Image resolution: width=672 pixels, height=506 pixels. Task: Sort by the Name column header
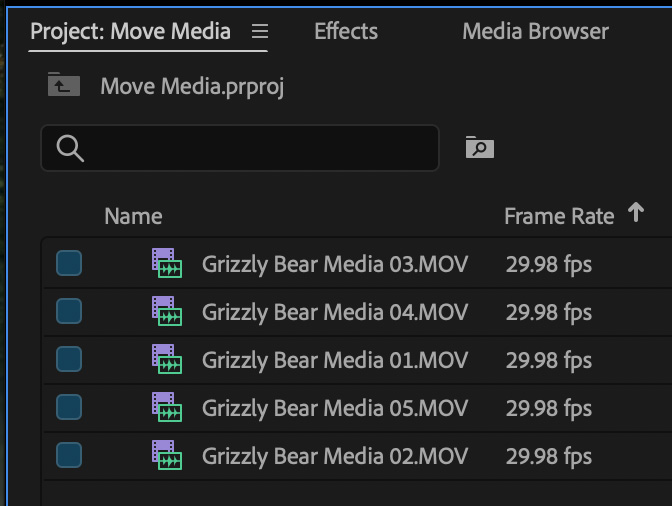coord(133,216)
